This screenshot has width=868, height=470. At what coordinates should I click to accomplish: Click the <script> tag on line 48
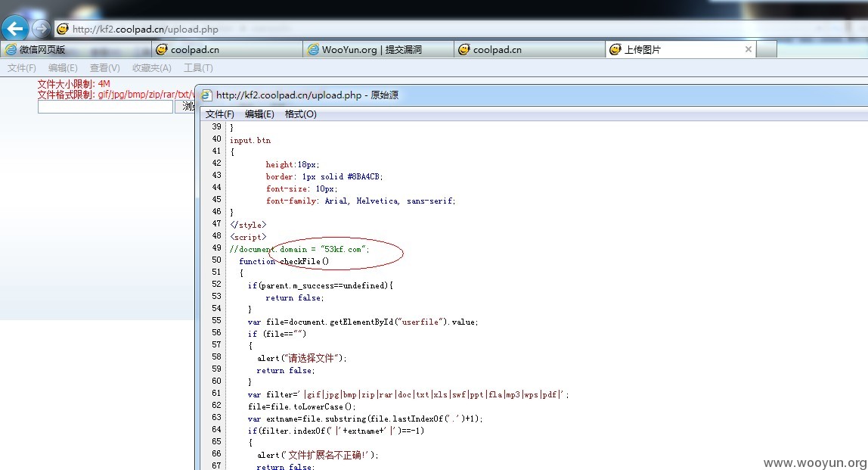[248, 237]
